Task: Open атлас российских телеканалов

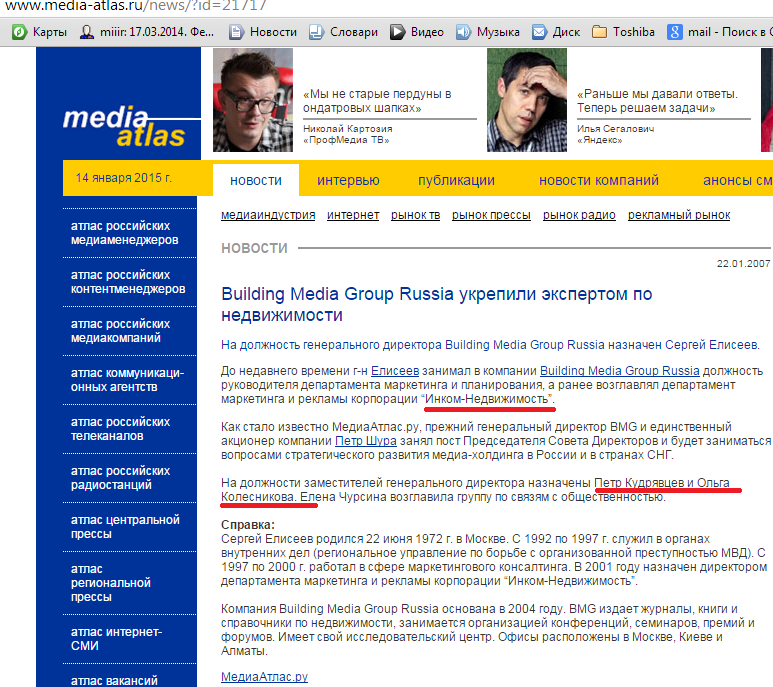Action: 120,429
